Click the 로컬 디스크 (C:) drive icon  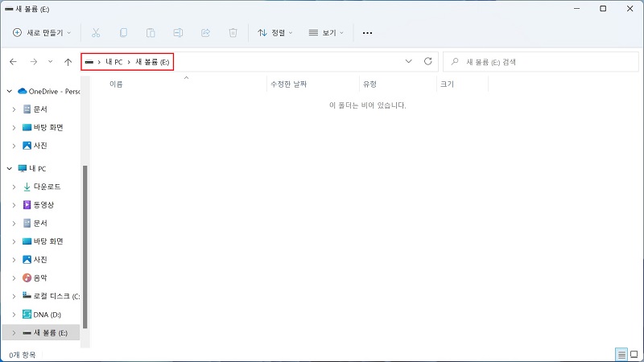[27, 295]
